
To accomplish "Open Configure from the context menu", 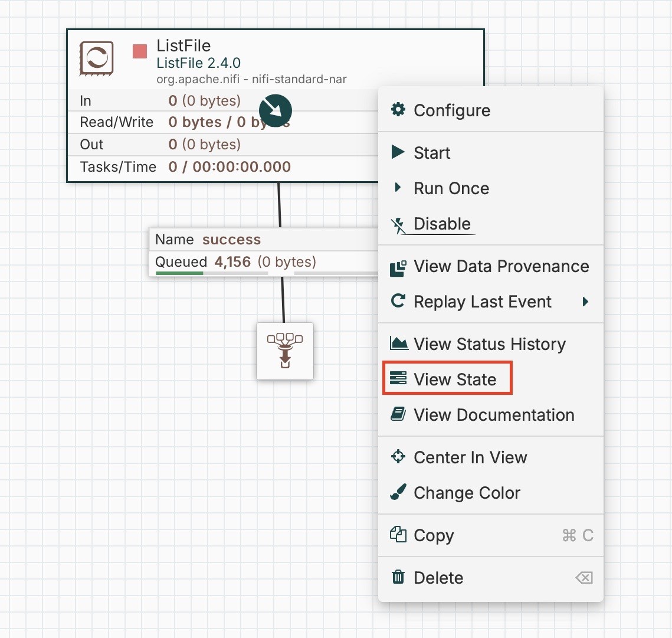I will click(491, 110).
